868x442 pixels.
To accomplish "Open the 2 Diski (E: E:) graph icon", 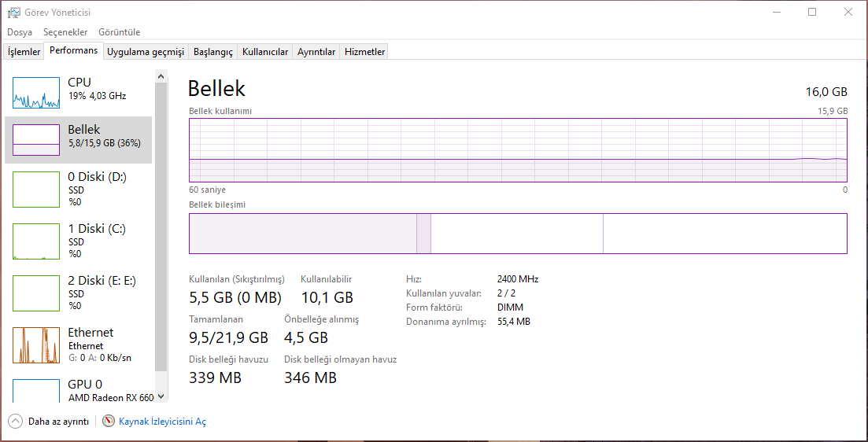I will (36, 293).
